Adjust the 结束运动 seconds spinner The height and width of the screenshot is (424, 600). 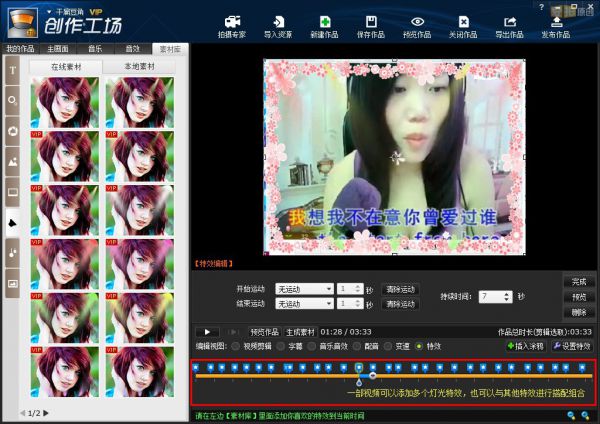(358, 304)
